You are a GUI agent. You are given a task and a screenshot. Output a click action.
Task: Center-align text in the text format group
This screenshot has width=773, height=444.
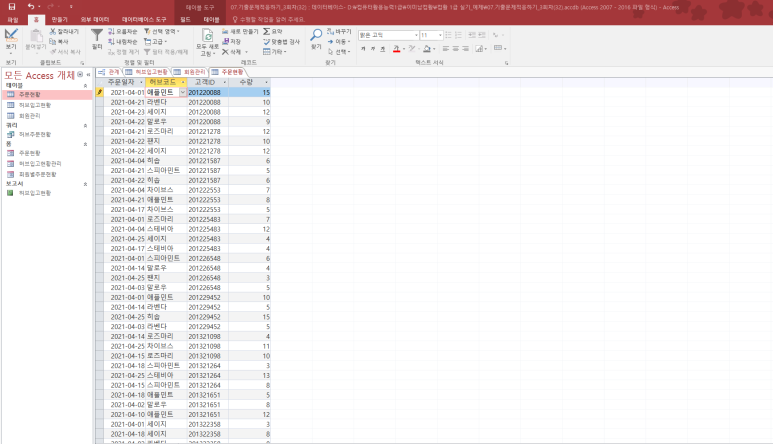tap(456, 48)
